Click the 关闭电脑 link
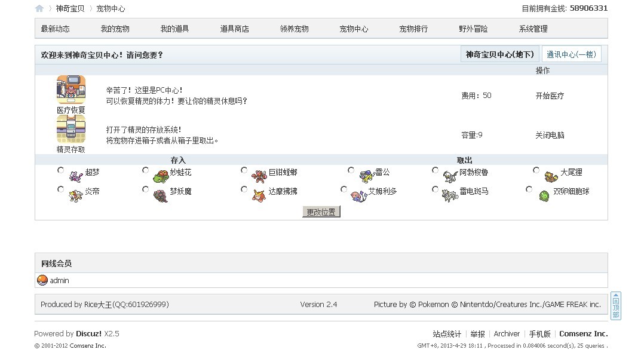The height and width of the screenshot is (362, 644). pyautogui.click(x=550, y=135)
